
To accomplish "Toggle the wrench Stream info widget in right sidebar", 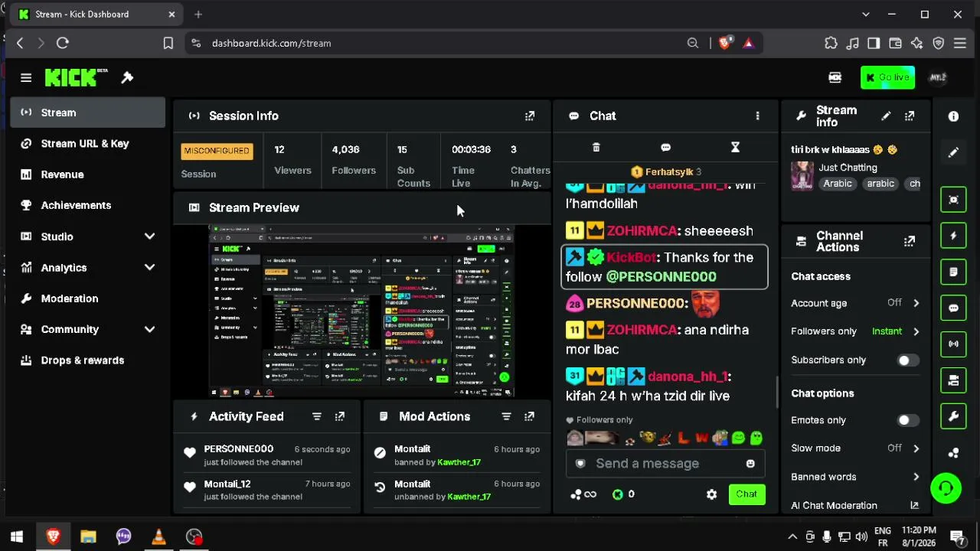I will click(953, 416).
